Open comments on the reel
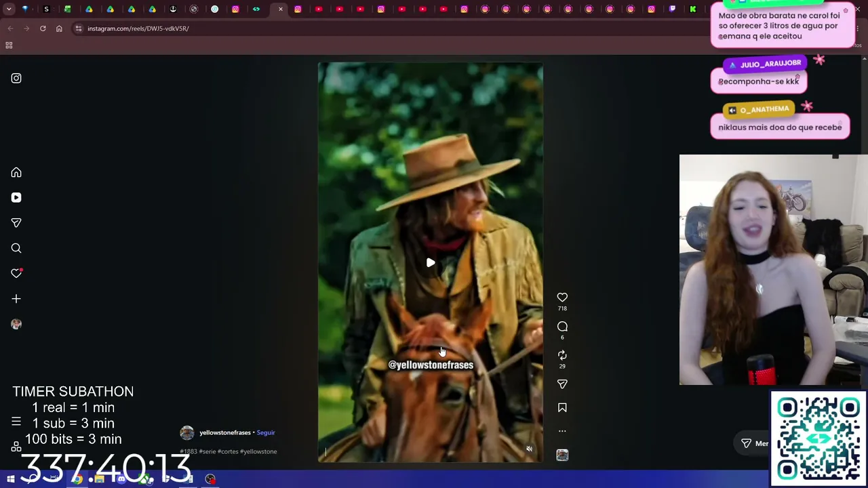 [x=562, y=327]
